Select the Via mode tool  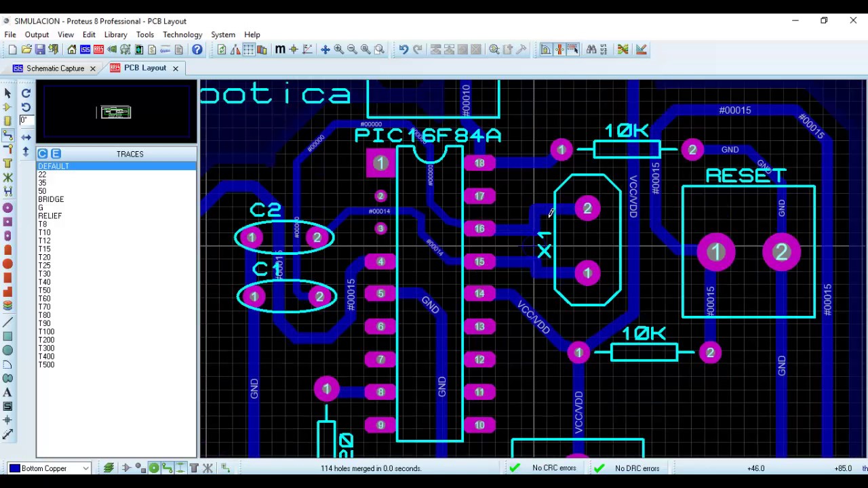click(7, 149)
